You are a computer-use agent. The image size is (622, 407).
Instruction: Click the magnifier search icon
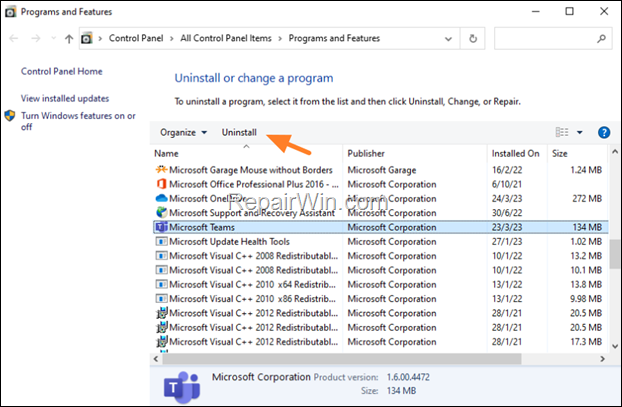[x=601, y=38]
